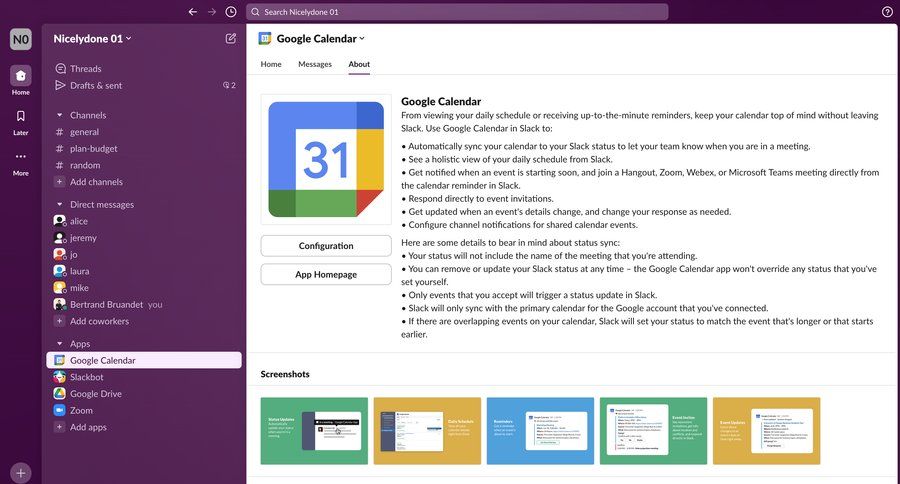Open the Status Updates screenshot thumbnail
900x484 pixels.
coord(314,431)
